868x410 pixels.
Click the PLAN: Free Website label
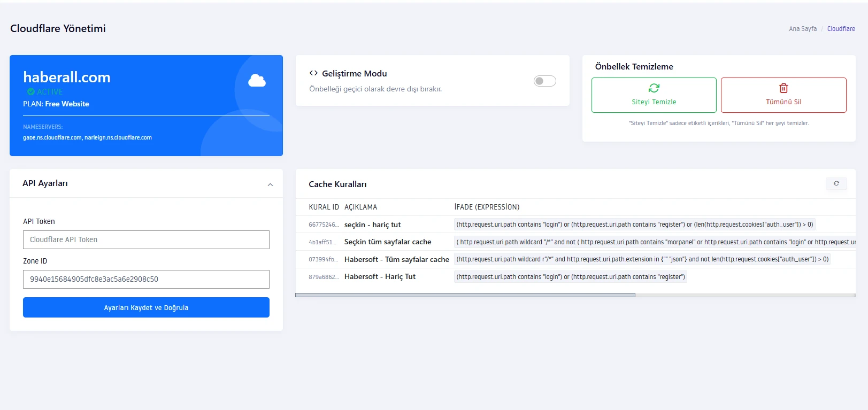click(x=56, y=104)
